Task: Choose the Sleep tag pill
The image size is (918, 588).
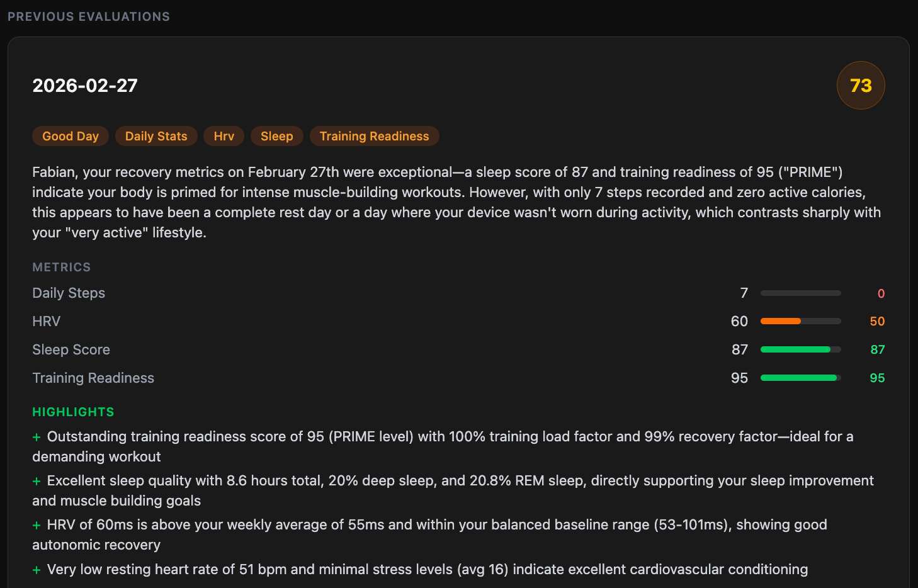Action: coord(276,137)
